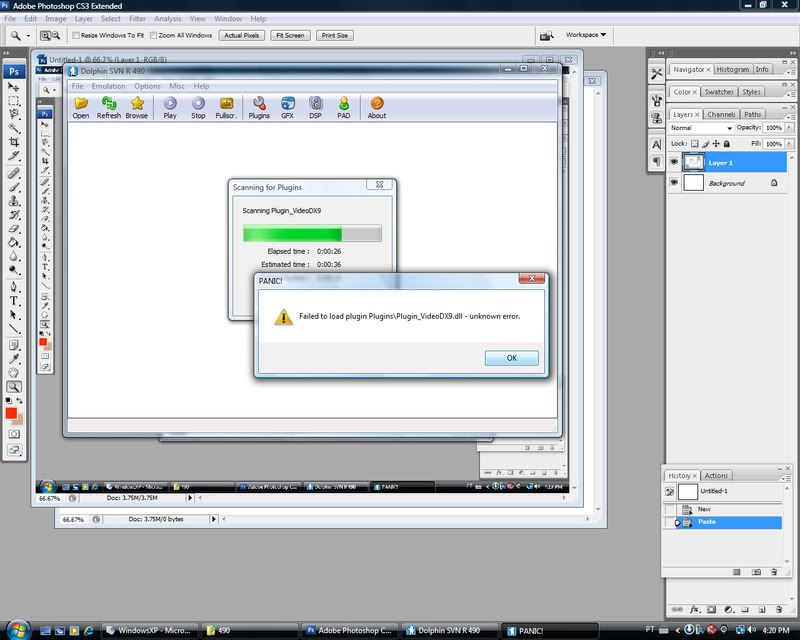Select the Eyedropper tool

tap(13, 359)
